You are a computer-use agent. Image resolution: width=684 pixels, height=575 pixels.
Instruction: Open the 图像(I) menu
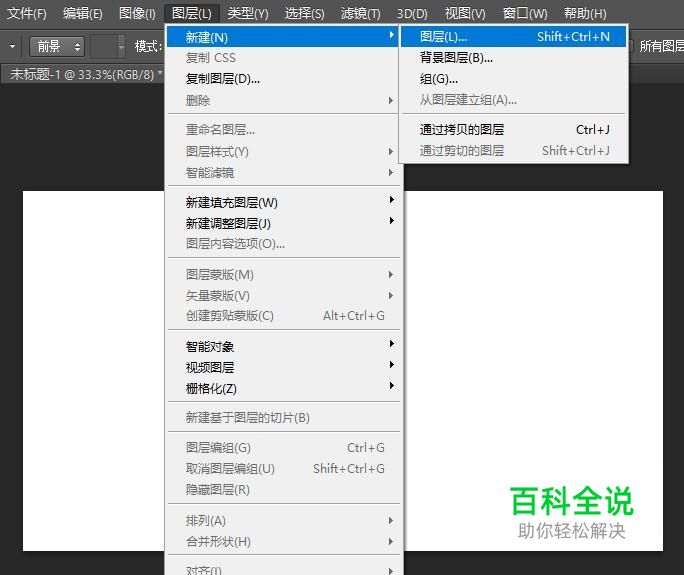tap(137, 14)
